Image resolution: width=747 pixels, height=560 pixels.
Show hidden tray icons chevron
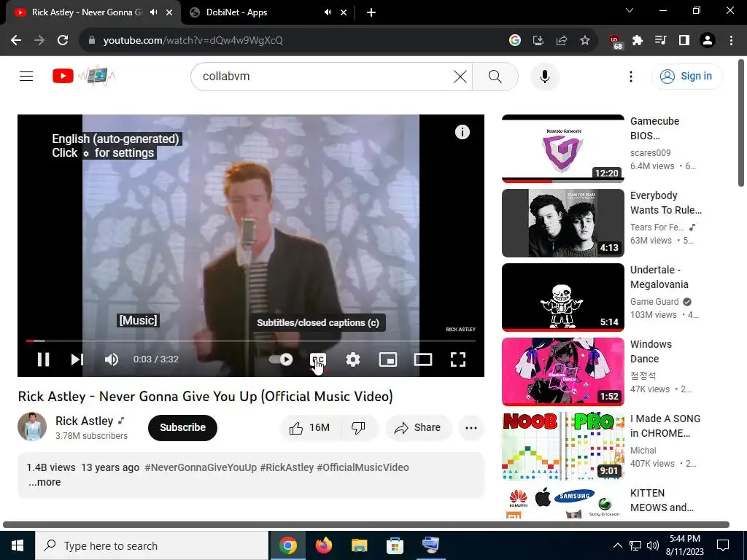tap(617, 545)
